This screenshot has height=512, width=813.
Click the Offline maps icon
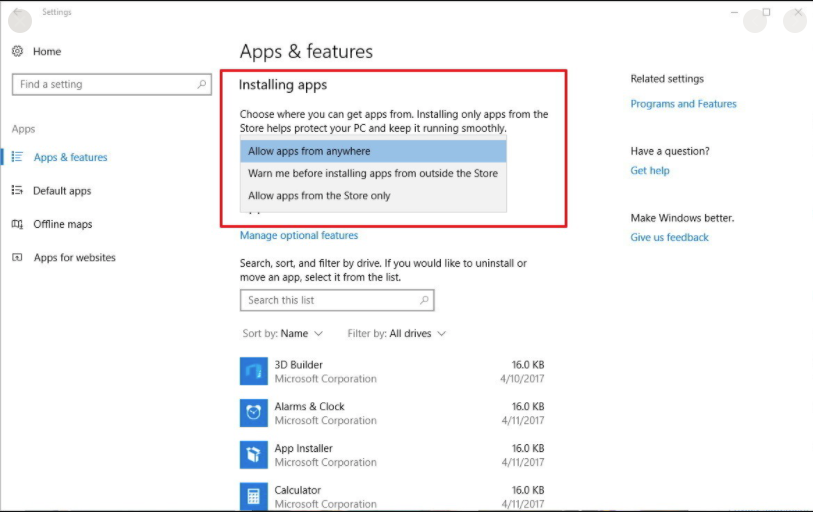point(17,224)
